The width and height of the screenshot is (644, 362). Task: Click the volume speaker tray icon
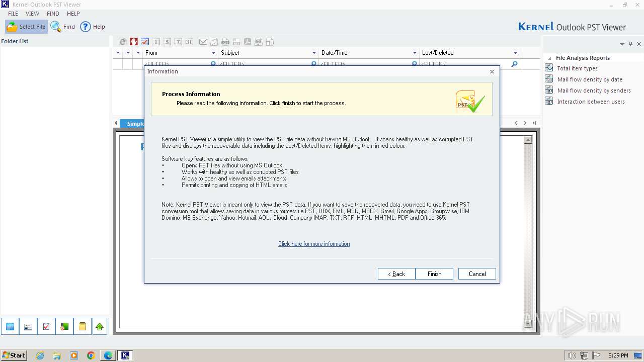572,355
